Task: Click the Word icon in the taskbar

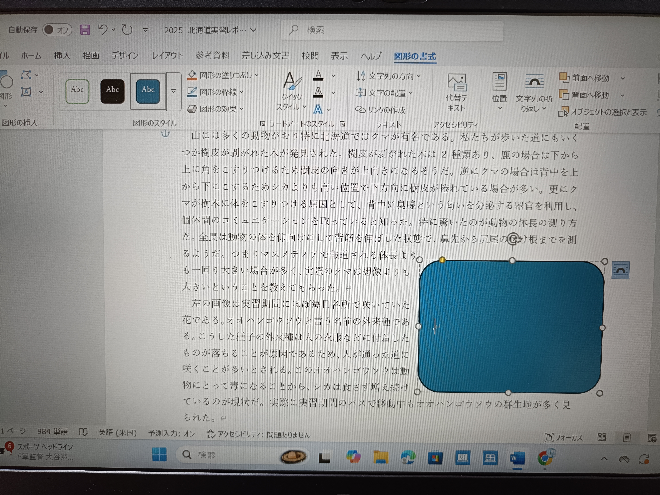Action: click(518, 458)
